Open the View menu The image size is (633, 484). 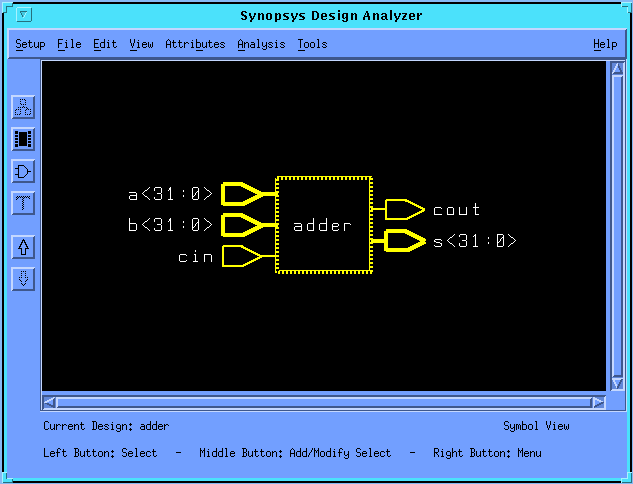click(141, 44)
